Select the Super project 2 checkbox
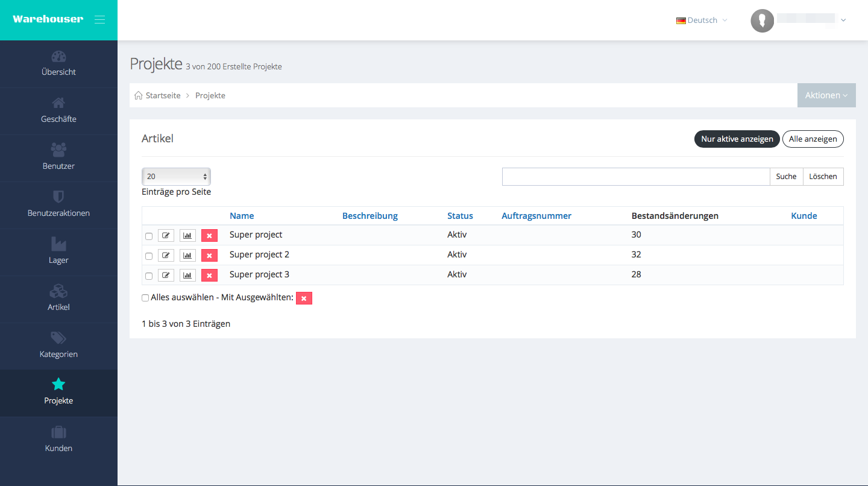 click(x=149, y=256)
